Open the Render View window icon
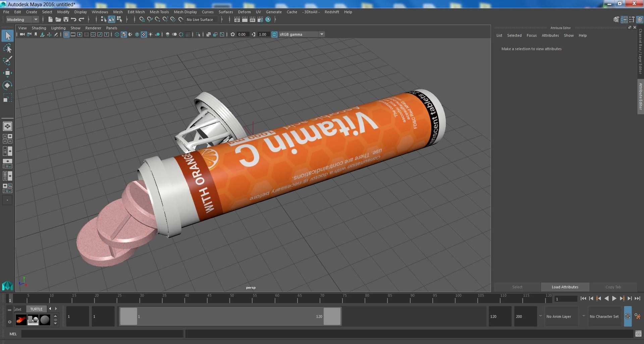644x344 pixels. (x=237, y=19)
